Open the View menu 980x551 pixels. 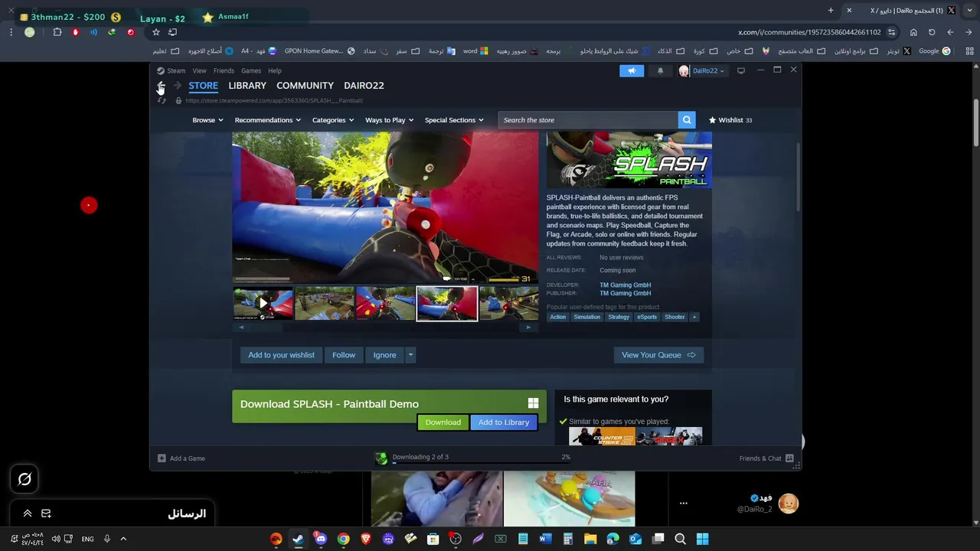(199, 70)
